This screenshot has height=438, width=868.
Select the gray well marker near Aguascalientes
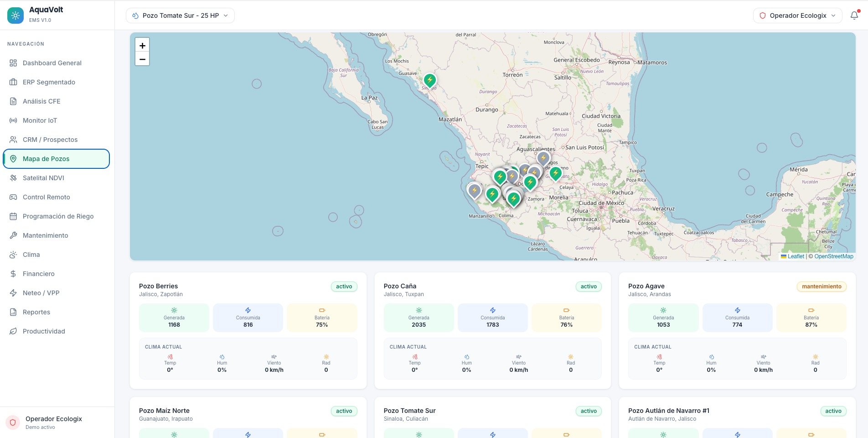543,159
